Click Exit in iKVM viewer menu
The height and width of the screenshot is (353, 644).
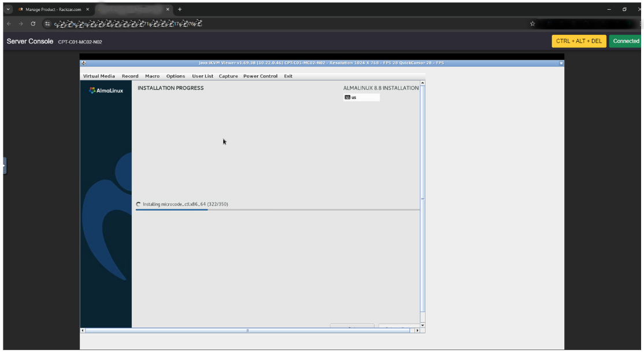click(x=288, y=76)
